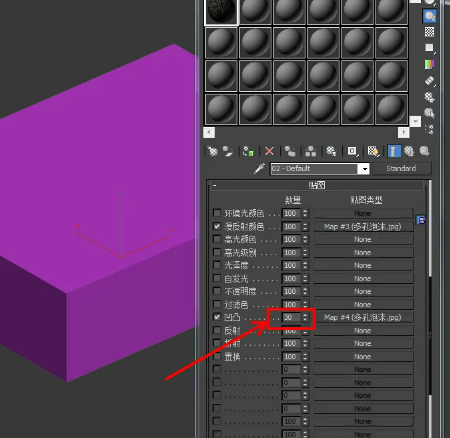Image resolution: width=450 pixels, height=438 pixels.
Task: Click the Standard material type button
Action: click(401, 168)
